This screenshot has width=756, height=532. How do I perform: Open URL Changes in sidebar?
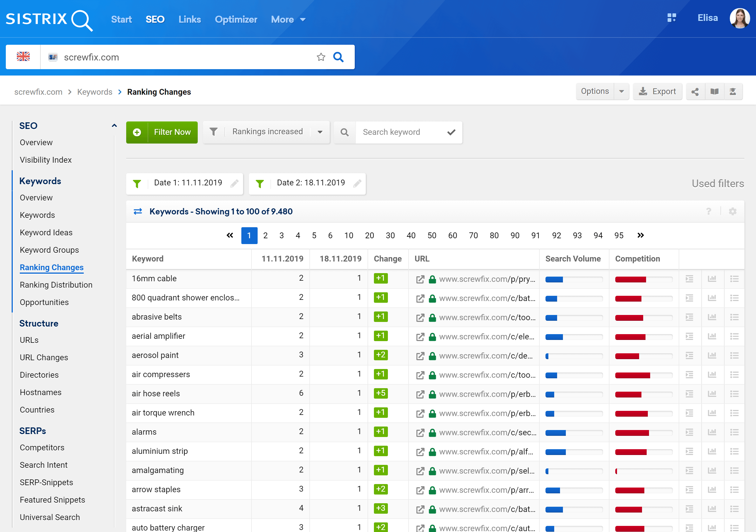(44, 358)
